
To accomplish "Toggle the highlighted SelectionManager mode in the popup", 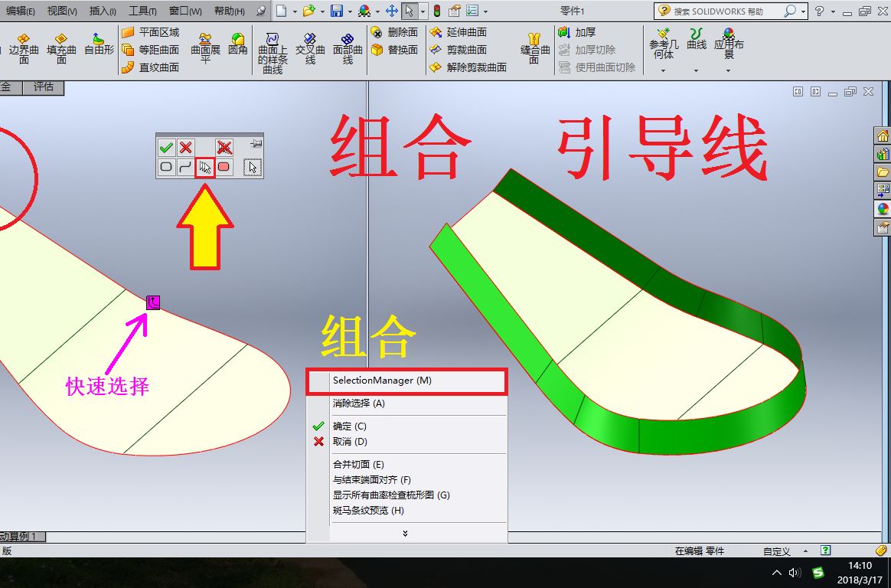I will (203, 167).
